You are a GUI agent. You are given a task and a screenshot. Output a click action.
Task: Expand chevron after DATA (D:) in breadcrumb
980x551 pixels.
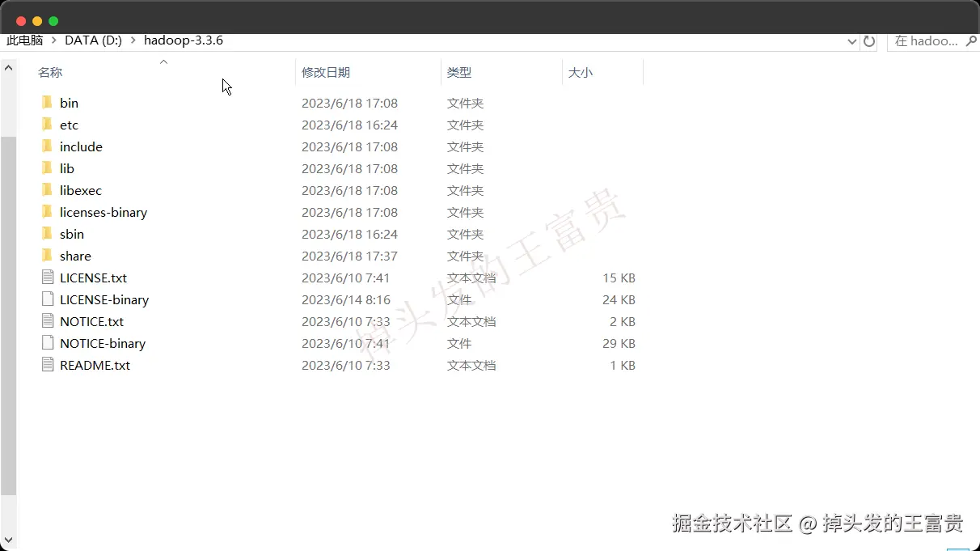(133, 40)
